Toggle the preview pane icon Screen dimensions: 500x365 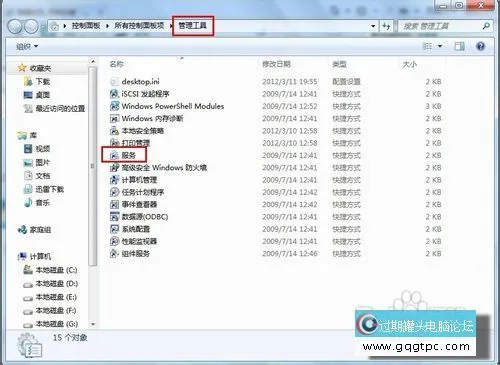click(460, 46)
